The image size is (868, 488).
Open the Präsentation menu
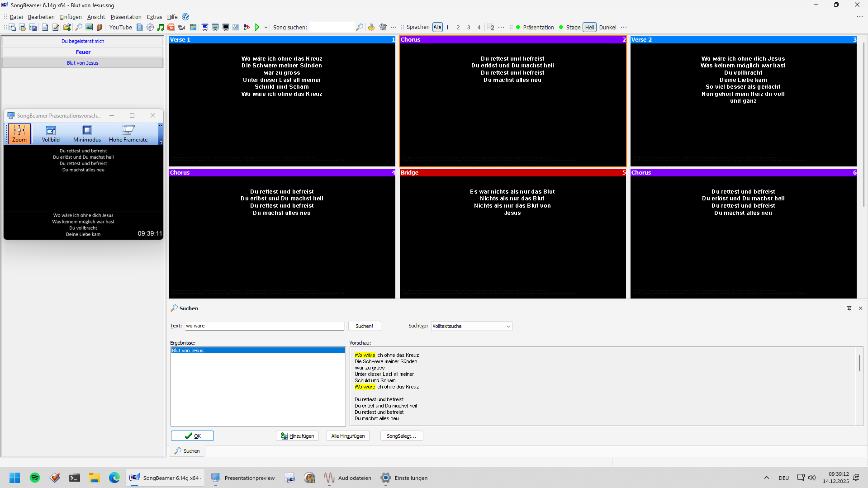point(126,17)
